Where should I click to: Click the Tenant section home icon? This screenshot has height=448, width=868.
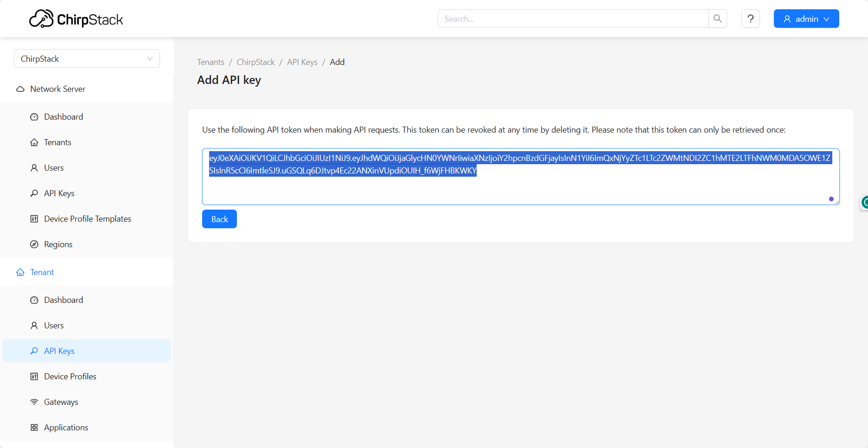[x=20, y=272]
